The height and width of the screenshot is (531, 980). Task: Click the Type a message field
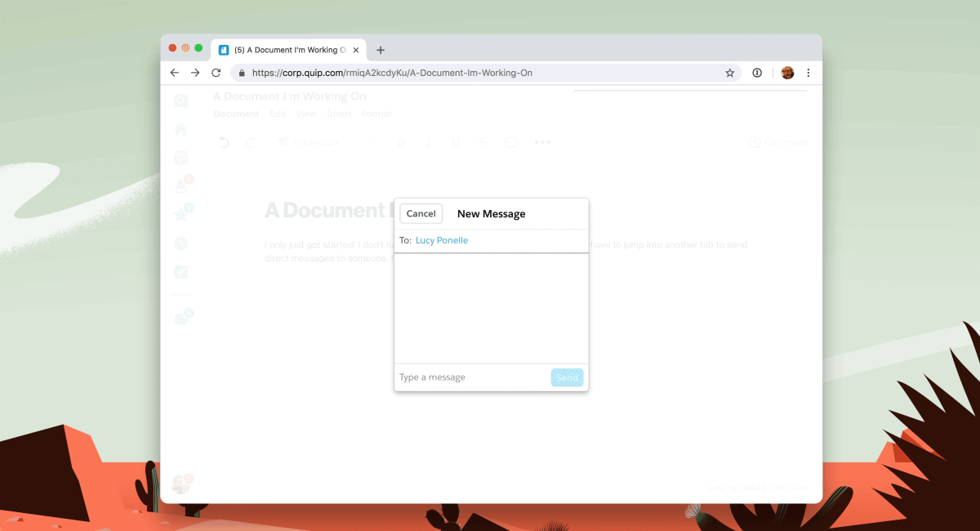point(471,377)
